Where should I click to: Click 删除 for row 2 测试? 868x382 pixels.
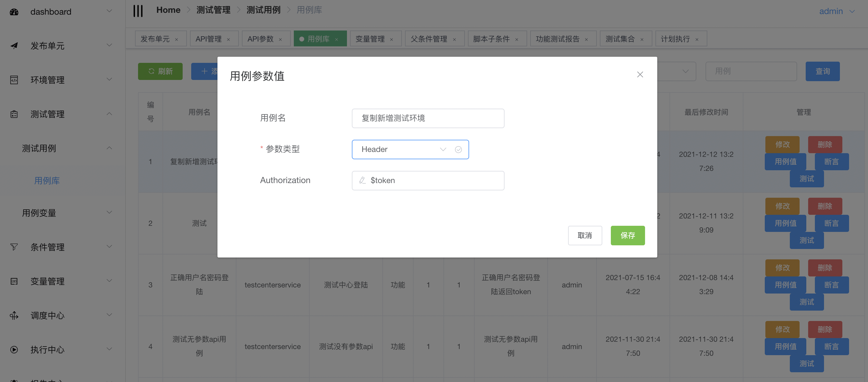click(825, 206)
